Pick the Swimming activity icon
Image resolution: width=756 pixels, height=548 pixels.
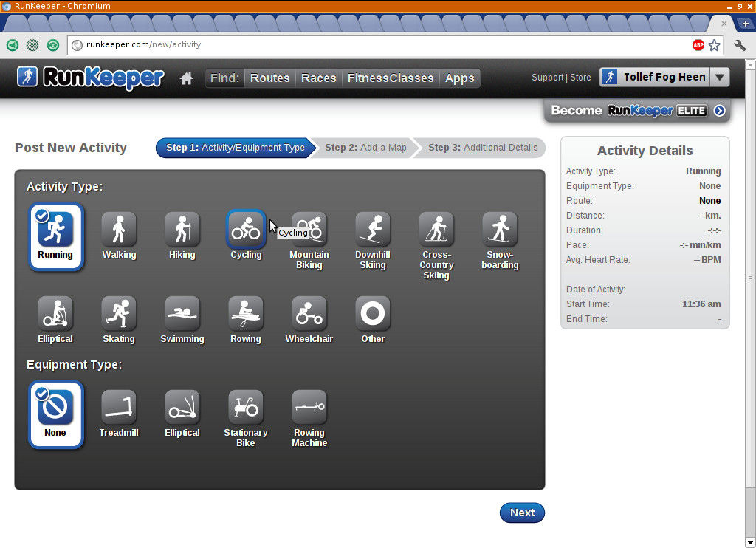(182, 314)
